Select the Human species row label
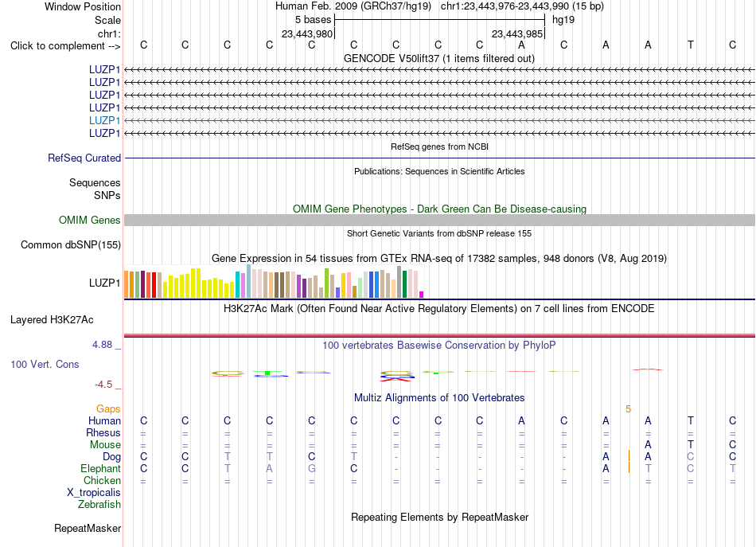The height and width of the screenshot is (547, 756). tap(104, 420)
